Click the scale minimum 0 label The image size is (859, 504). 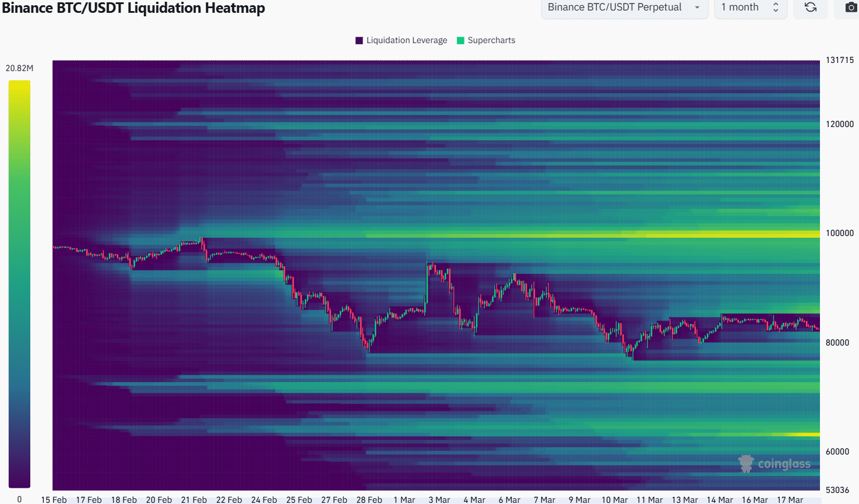pyautogui.click(x=19, y=499)
